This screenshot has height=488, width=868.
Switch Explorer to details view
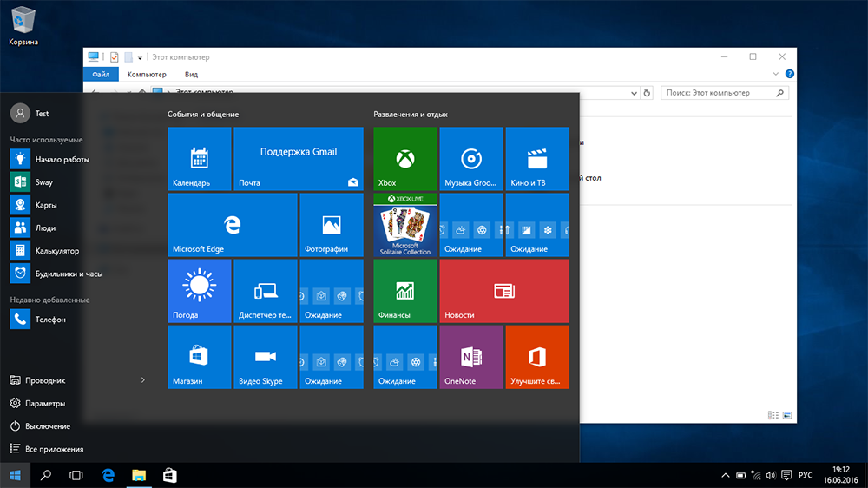(773, 415)
